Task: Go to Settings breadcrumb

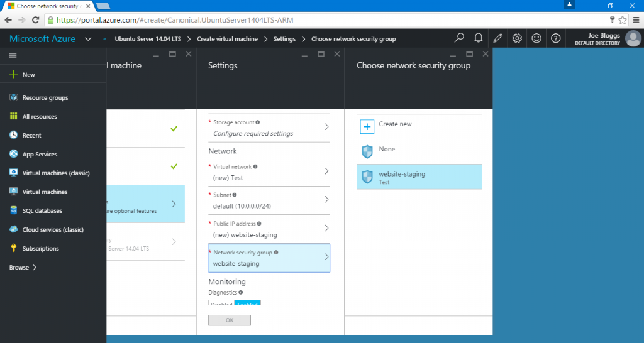Action: [284, 38]
